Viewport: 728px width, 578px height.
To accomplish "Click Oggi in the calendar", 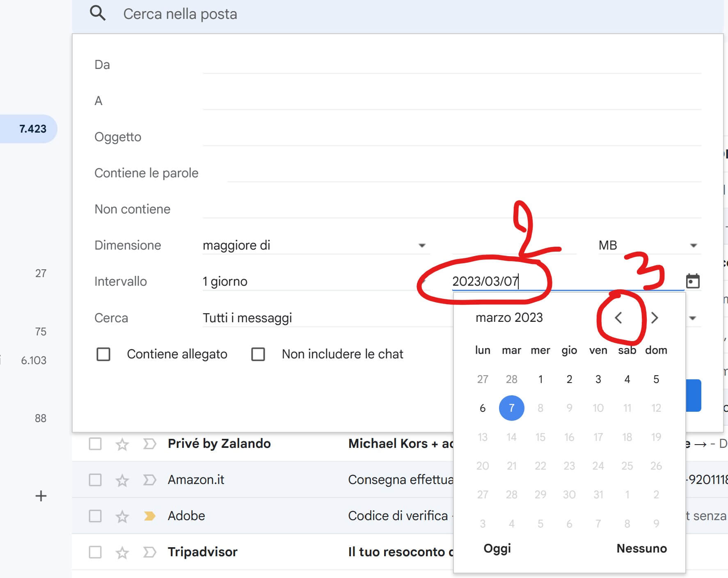I will click(497, 548).
